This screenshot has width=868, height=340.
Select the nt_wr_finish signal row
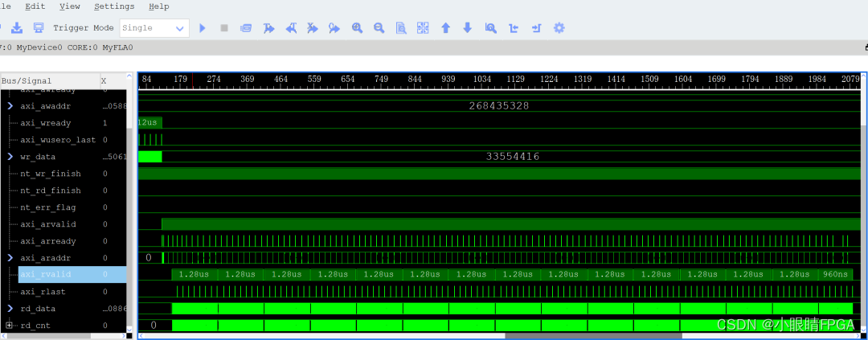pos(63,174)
